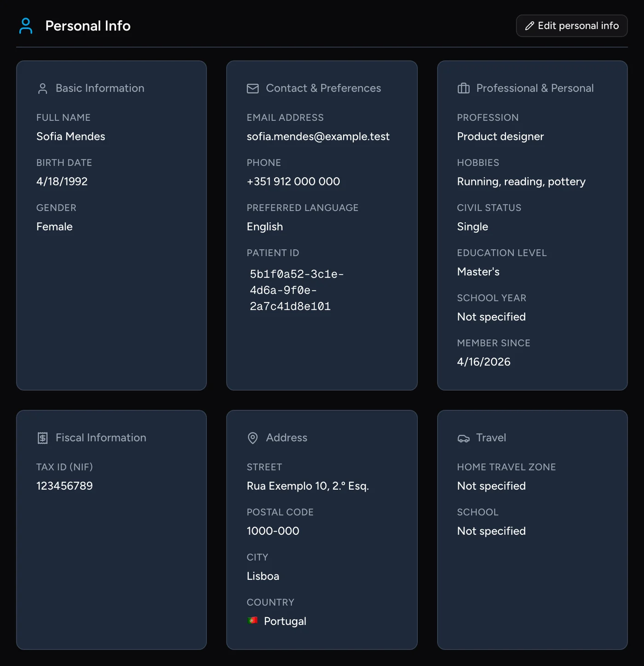Image resolution: width=644 pixels, height=666 pixels.
Task: Click the Portugal flag icon
Action: click(x=252, y=620)
